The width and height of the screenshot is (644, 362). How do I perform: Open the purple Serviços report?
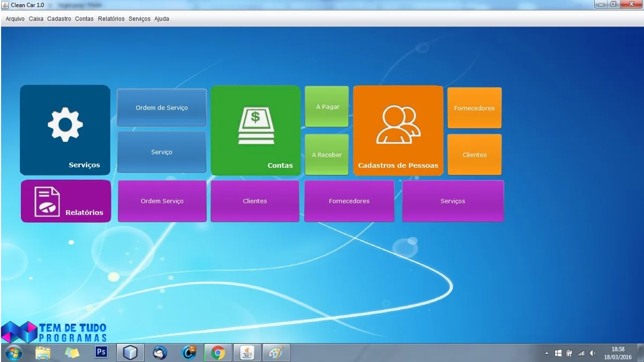coord(453,201)
